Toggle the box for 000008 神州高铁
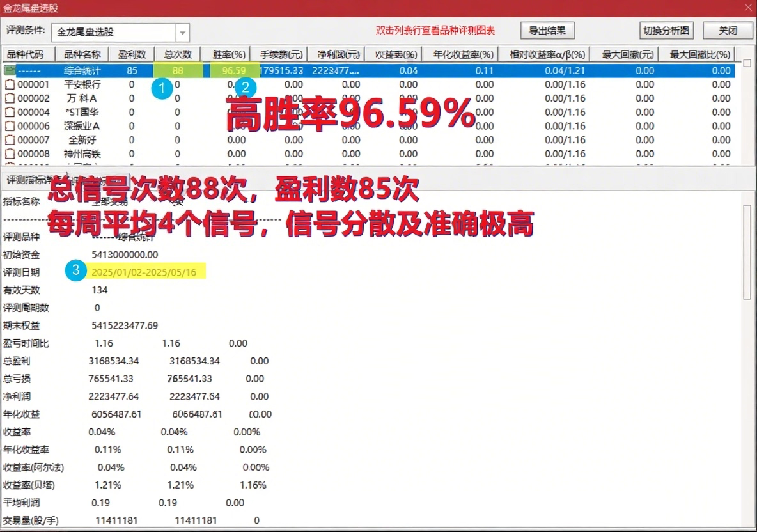 [x=10, y=154]
